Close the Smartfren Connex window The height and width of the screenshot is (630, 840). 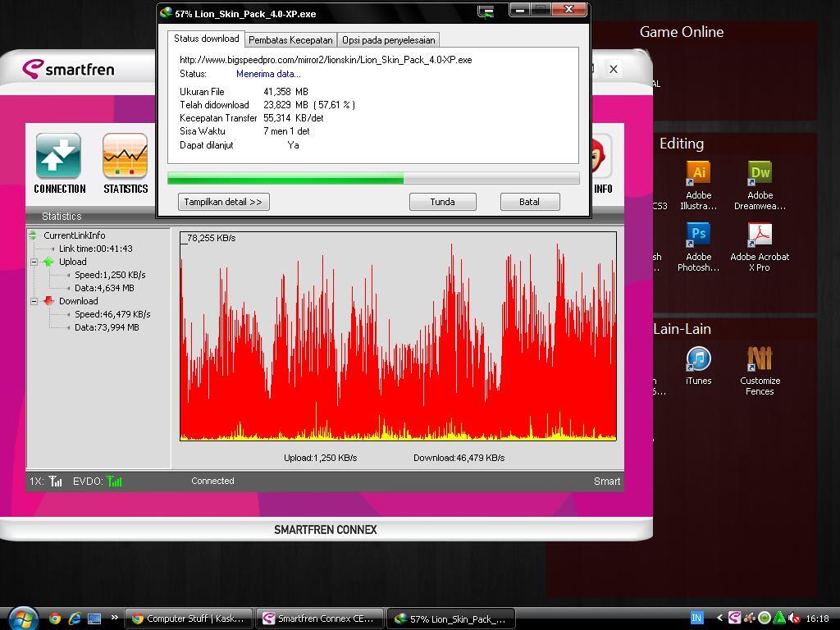(613, 69)
